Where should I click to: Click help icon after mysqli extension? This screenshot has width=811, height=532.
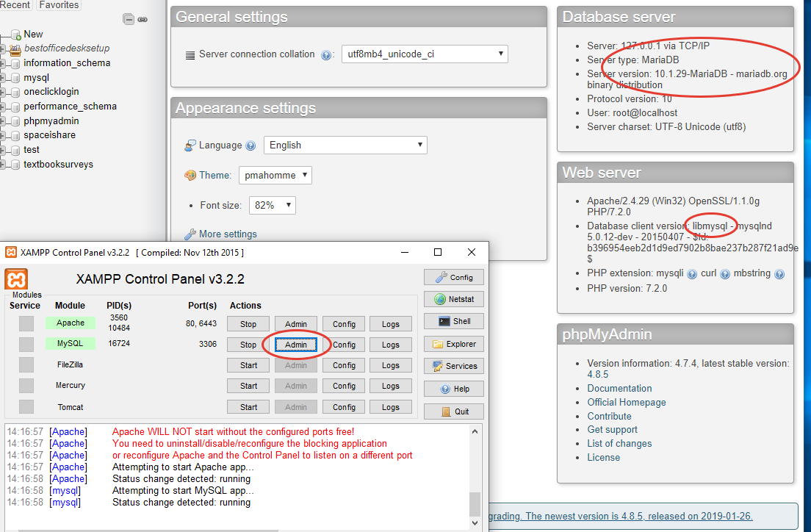pyautogui.click(x=692, y=274)
